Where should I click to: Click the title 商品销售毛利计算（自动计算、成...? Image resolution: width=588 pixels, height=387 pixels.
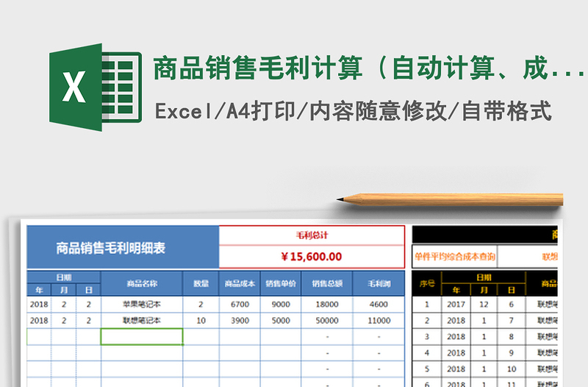click(x=368, y=68)
